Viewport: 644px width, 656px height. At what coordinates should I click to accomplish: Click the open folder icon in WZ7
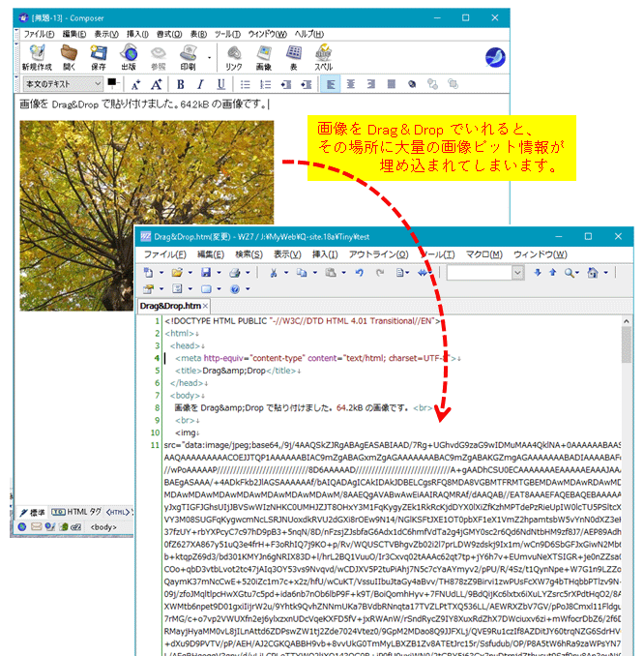[x=177, y=273]
